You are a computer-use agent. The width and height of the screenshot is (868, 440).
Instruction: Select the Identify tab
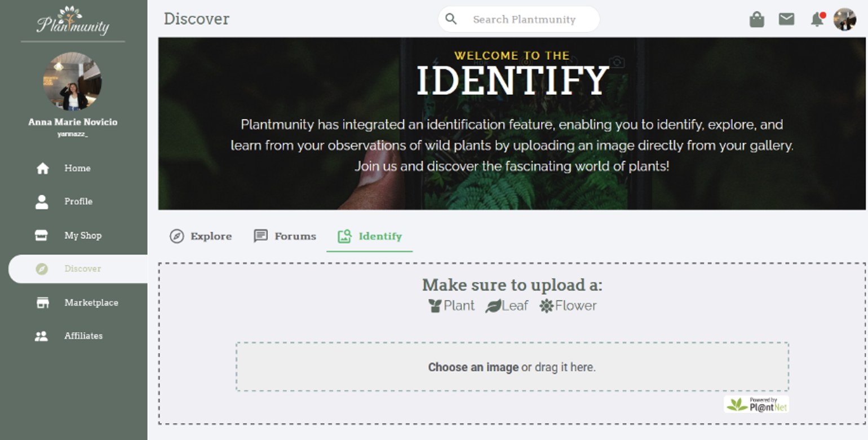tap(369, 236)
